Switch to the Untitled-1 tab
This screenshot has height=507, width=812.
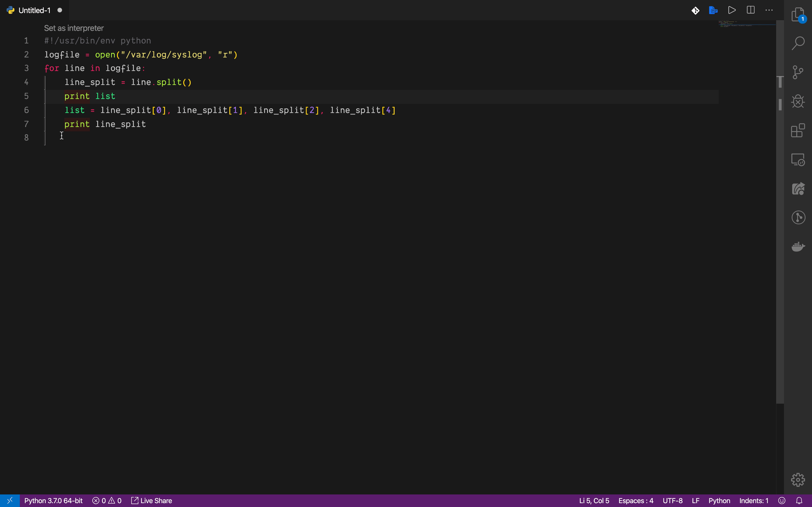coord(34,10)
